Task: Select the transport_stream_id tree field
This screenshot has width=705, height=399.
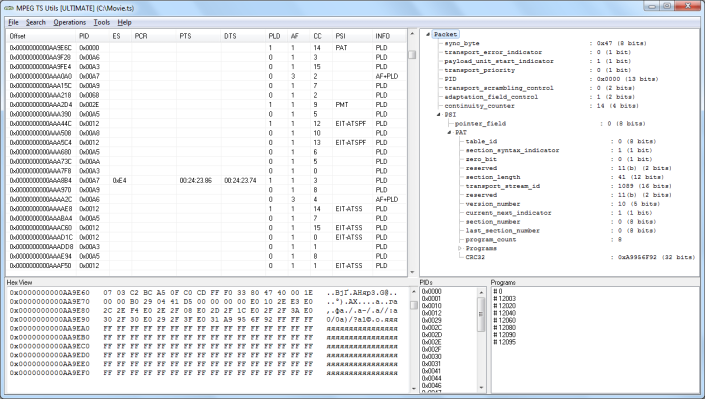Action: (x=503, y=186)
